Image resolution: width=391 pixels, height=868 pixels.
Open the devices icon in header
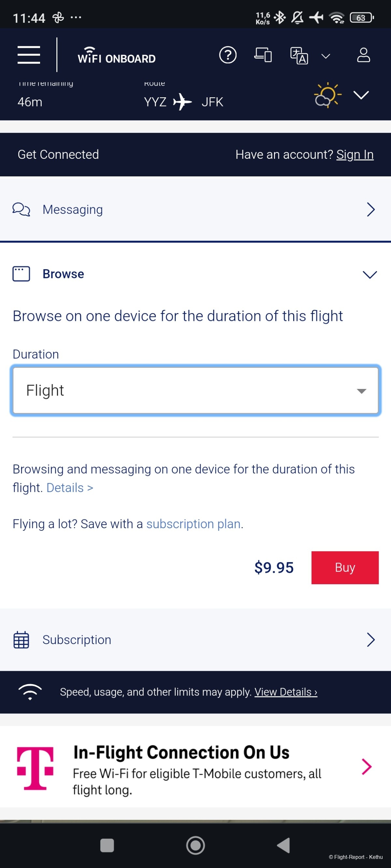263,55
